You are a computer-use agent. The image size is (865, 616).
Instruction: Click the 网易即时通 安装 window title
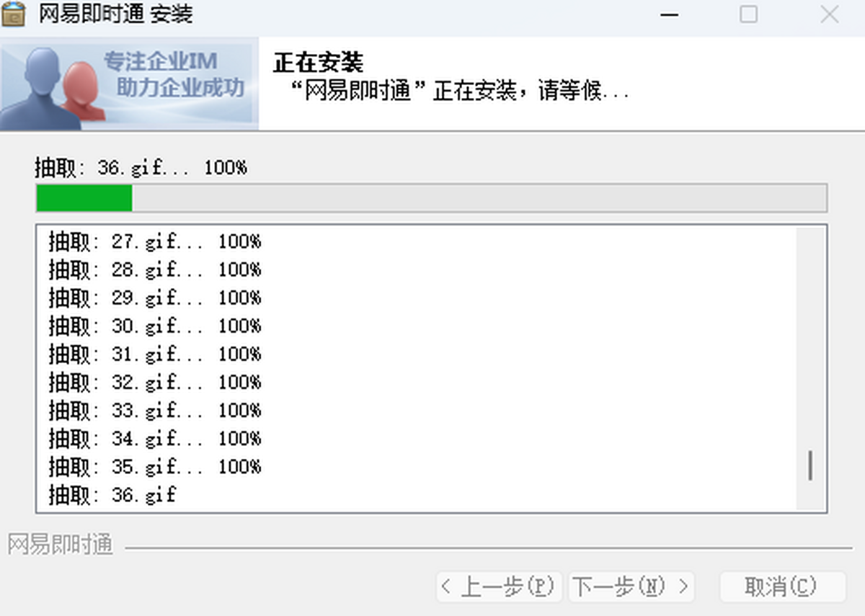coord(115,14)
